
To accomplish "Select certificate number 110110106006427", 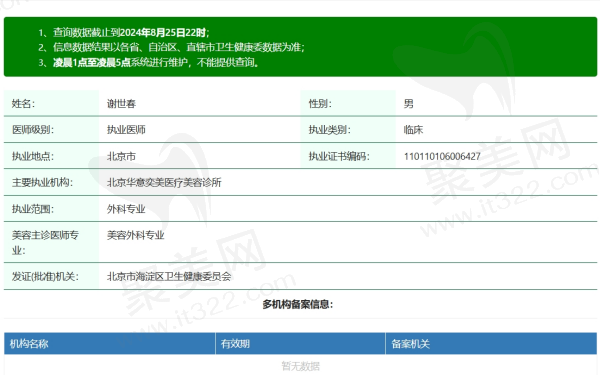I will [442, 156].
